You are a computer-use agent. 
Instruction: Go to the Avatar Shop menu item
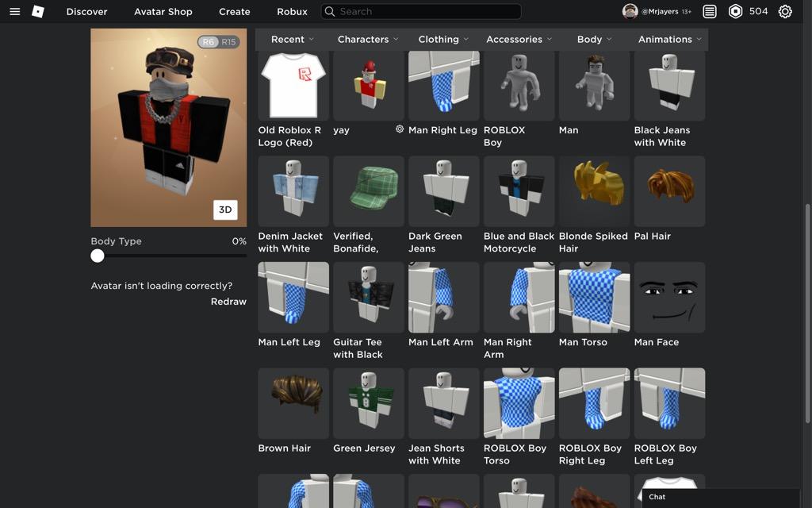(163, 11)
